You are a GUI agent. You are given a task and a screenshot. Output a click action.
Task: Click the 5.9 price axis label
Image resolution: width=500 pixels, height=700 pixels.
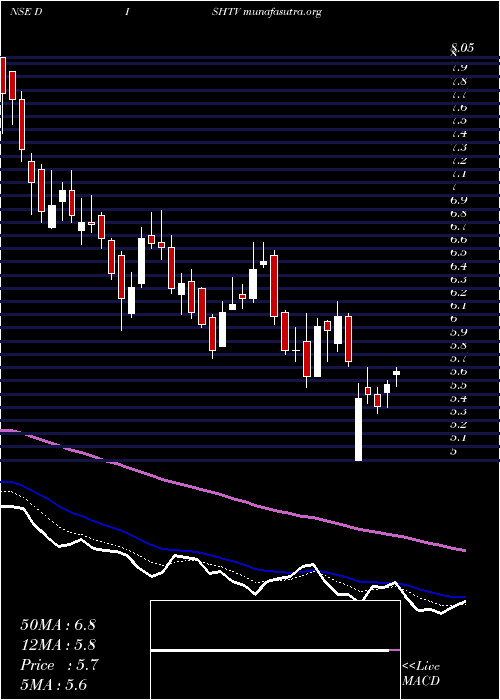[x=459, y=333]
